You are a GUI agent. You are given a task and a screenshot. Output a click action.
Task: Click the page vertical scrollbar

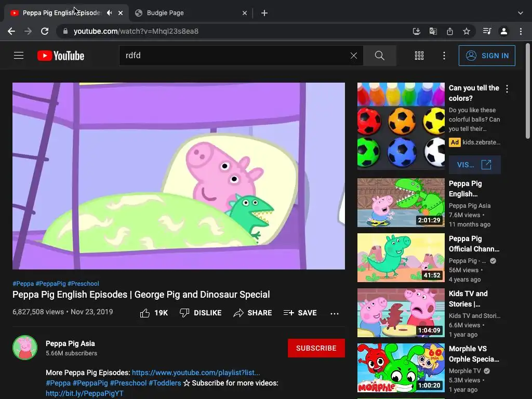click(x=528, y=91)
